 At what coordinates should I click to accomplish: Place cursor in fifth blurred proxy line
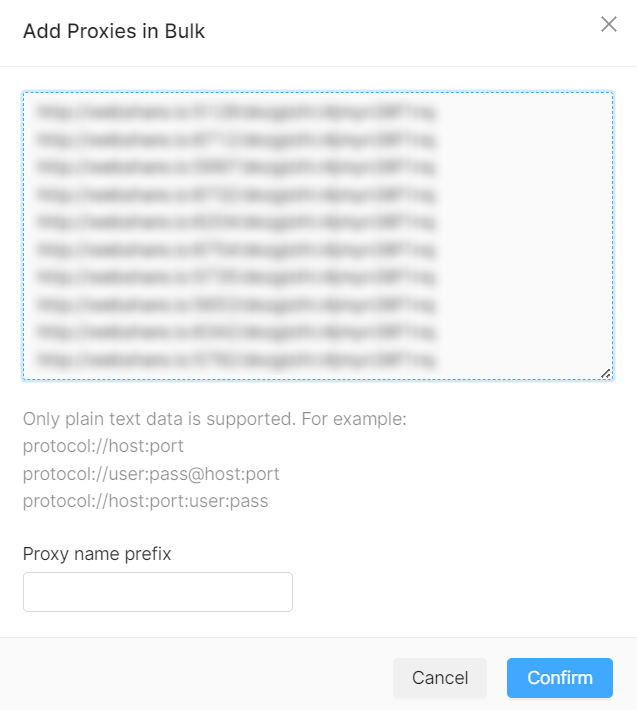[x=236, y=222]
